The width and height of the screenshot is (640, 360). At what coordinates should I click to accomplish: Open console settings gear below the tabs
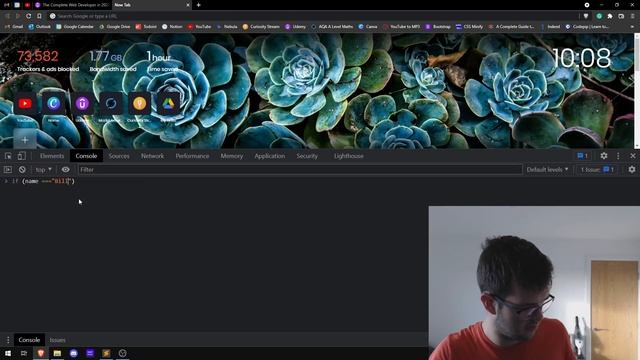632,169
